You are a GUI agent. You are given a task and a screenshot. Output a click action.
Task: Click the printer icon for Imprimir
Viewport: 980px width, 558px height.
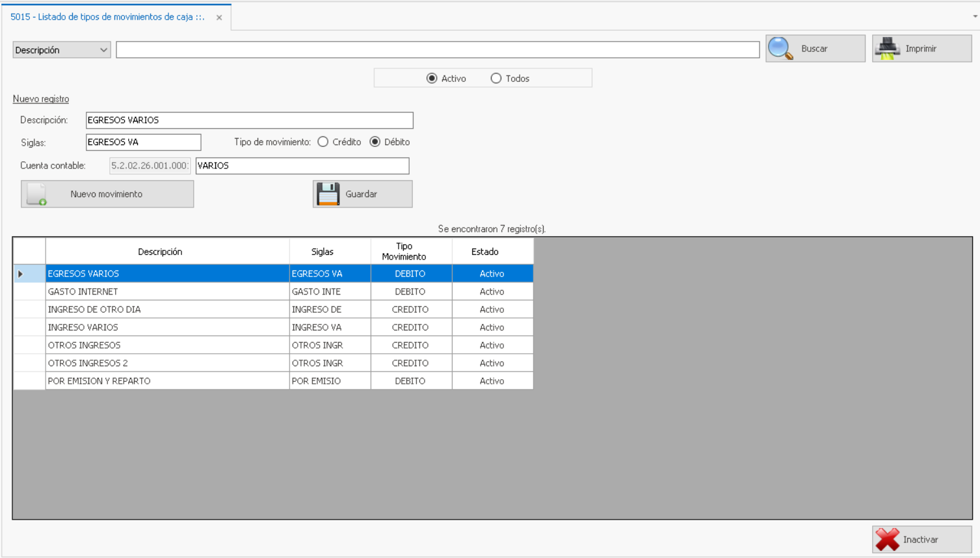tap(887, 49)
